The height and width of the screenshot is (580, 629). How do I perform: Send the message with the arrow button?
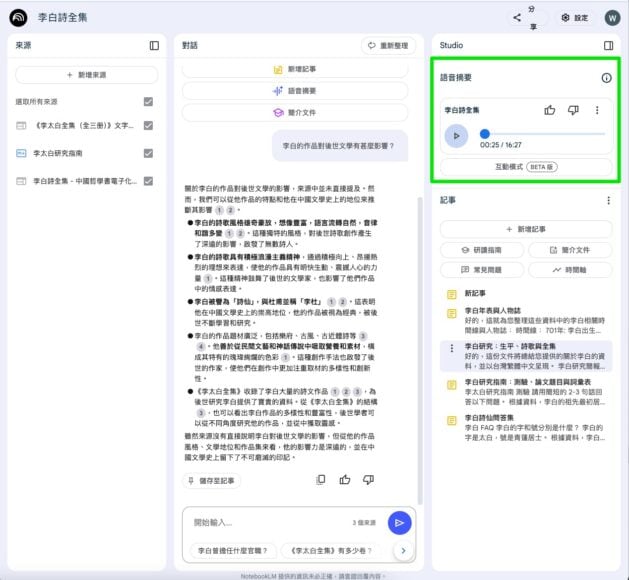(x=399, y=522)
